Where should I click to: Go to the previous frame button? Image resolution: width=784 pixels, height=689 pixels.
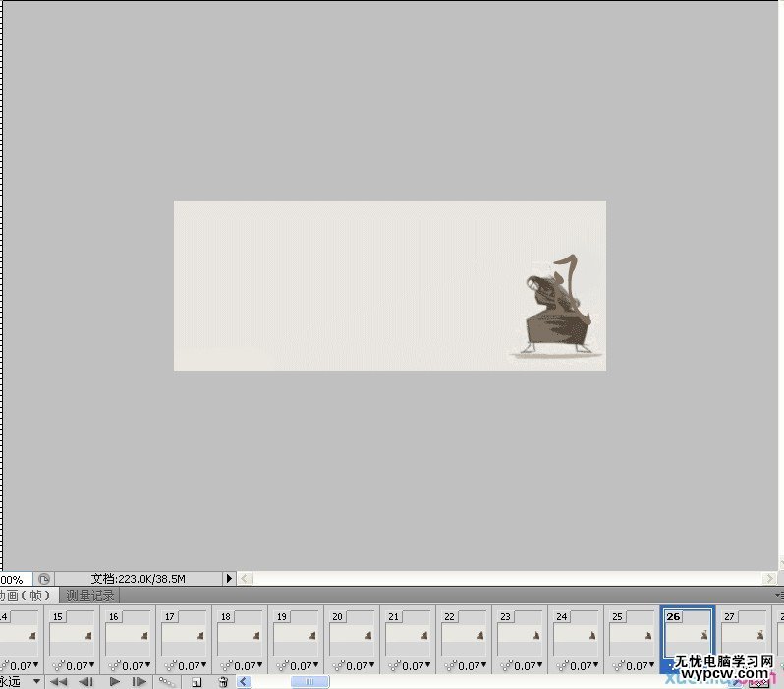click(x=86, y=681)
